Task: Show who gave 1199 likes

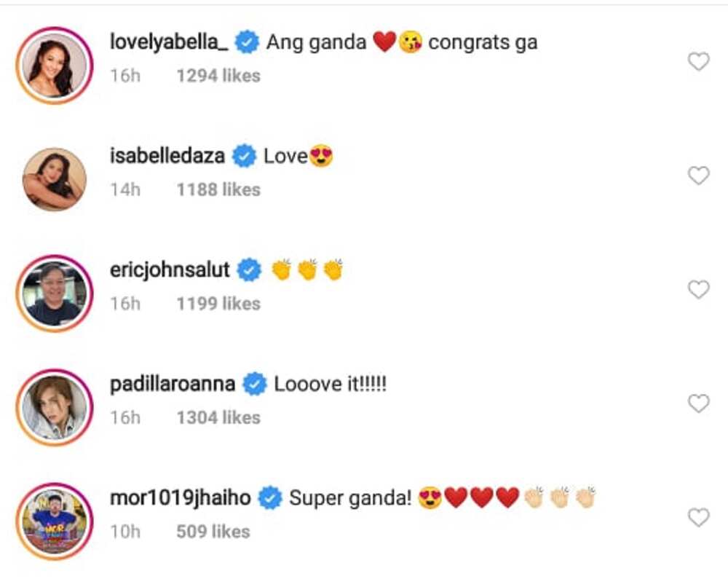Action: 218,304
